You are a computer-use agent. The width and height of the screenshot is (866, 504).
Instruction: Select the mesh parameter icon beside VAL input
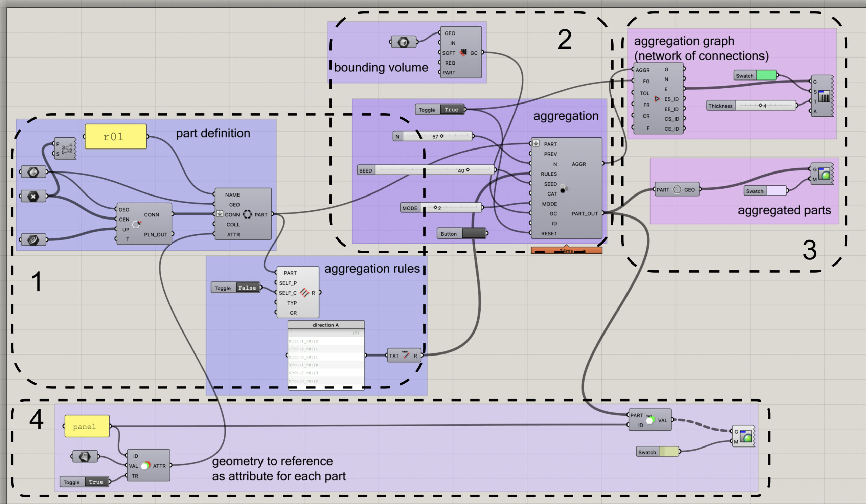(85, 456)
